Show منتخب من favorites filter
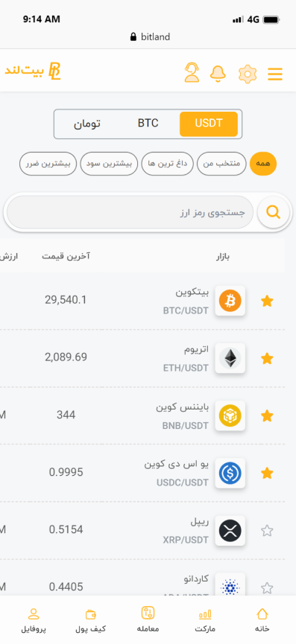 tap(221, 164)
